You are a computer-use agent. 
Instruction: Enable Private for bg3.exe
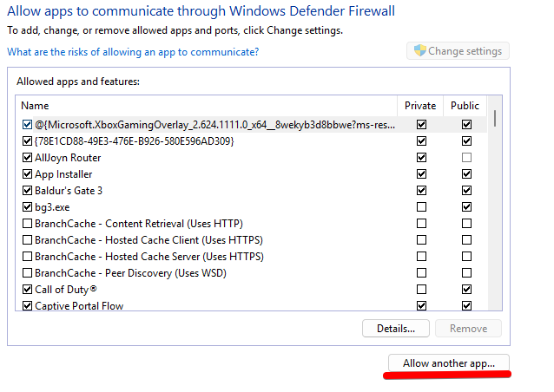tap(422, 207)
